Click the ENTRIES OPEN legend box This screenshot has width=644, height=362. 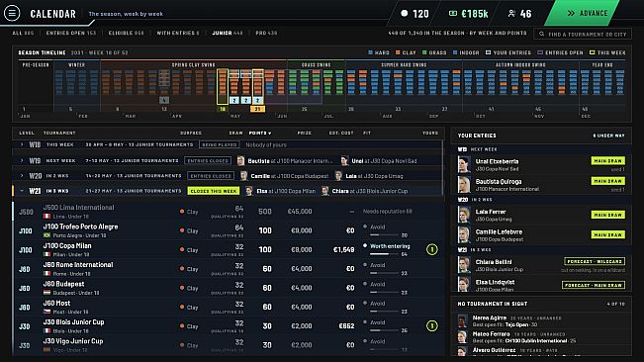click(540, 52)
